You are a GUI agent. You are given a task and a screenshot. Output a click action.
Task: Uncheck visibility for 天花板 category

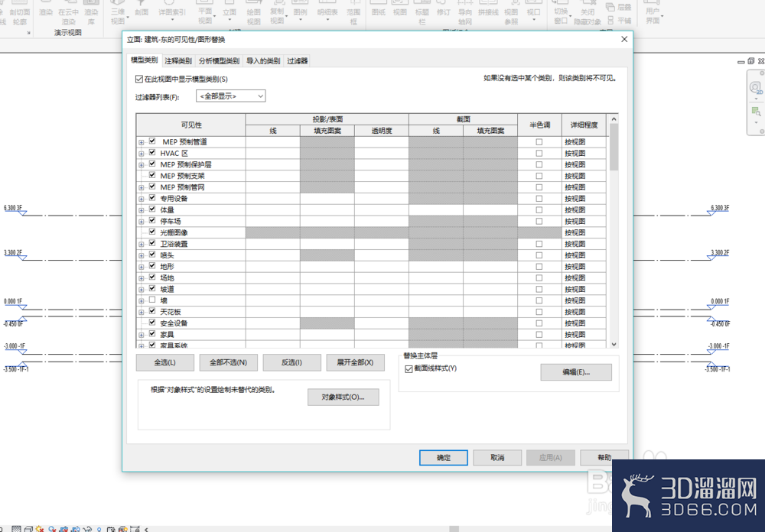coord(152,311)
